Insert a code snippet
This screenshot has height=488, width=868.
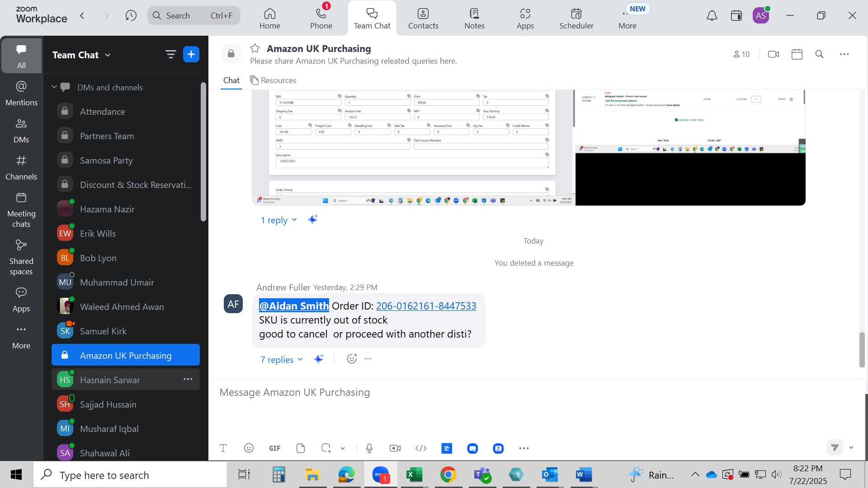click(x=421, y=448)
